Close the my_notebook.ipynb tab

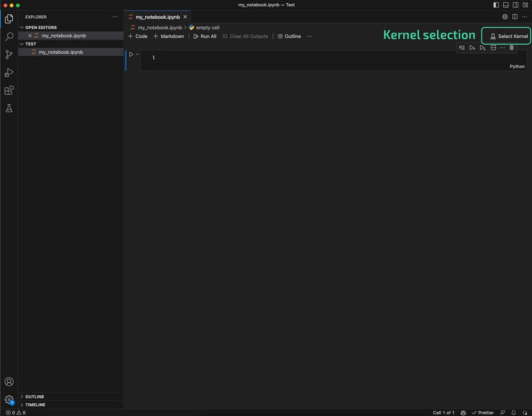[x=185, y=17]
